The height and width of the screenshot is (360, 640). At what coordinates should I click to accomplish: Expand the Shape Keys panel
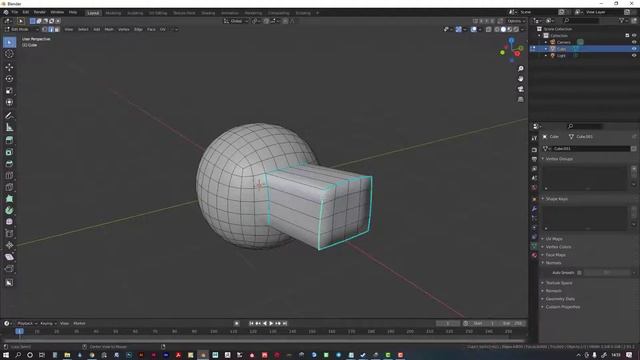557,199
